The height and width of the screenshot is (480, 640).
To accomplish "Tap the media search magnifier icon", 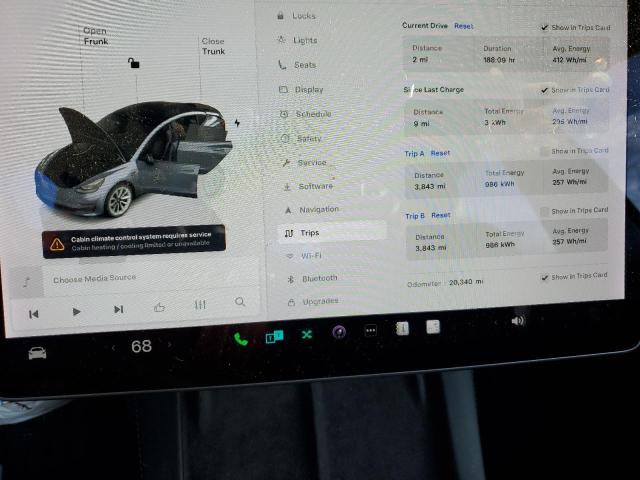I will (x=240, y=302).
